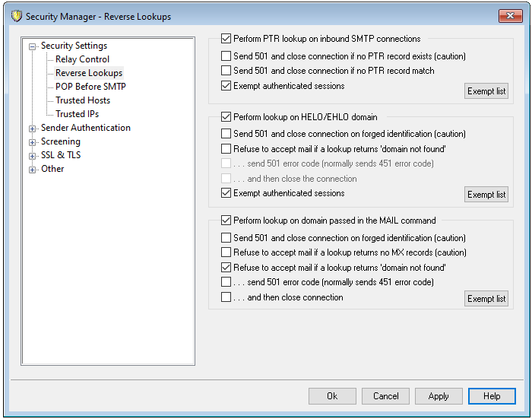532x419 pixels.
Task: Select Relay Control in the tree
Action: (x=82, y=59)
